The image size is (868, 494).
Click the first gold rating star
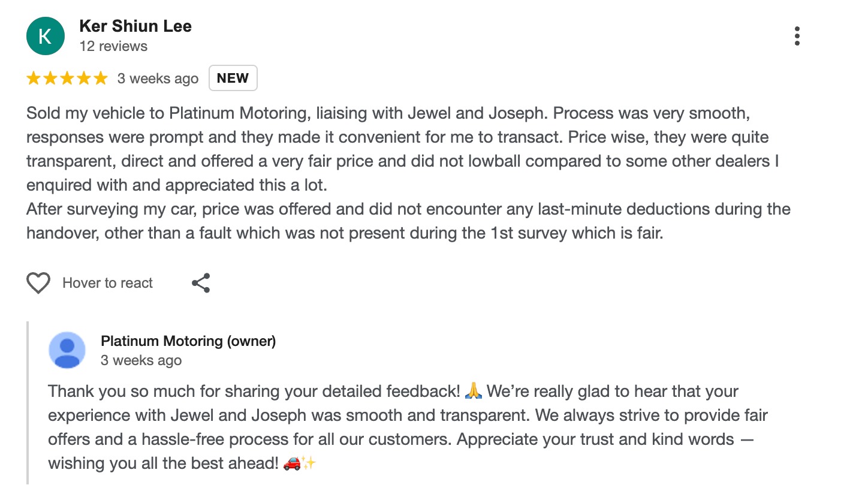pos(34,79)
